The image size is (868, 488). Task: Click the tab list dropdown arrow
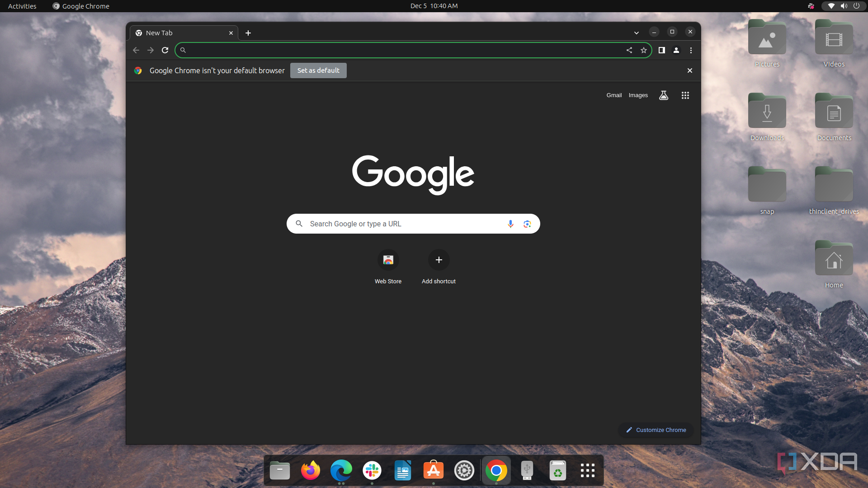[636, 32]
